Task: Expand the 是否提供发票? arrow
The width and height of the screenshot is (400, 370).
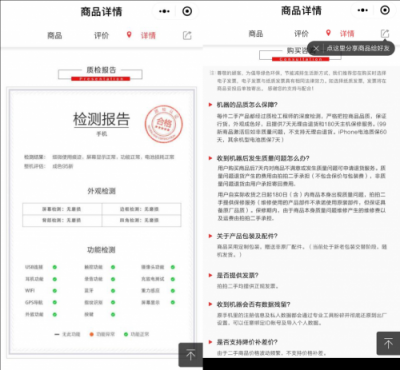Action: click(210, 275)
